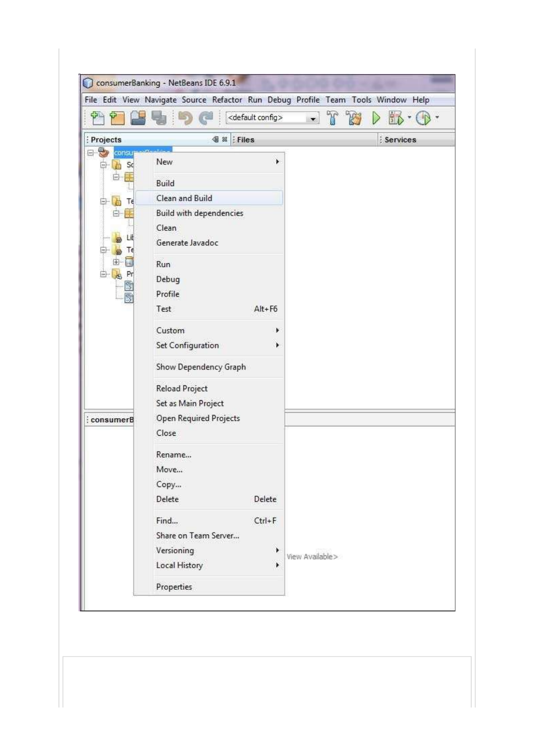Click the New File toolbar icon
Screen dimensions: 534x756
tap(97, 118)
